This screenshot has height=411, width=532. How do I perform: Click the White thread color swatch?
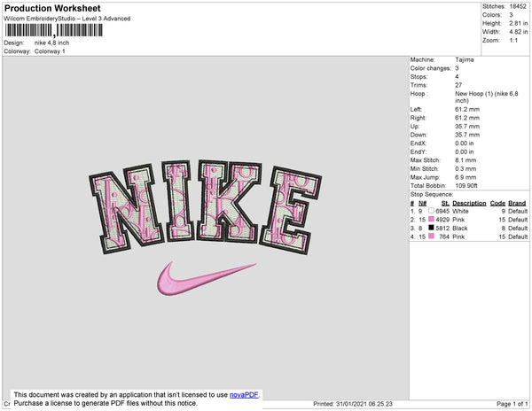431,211
